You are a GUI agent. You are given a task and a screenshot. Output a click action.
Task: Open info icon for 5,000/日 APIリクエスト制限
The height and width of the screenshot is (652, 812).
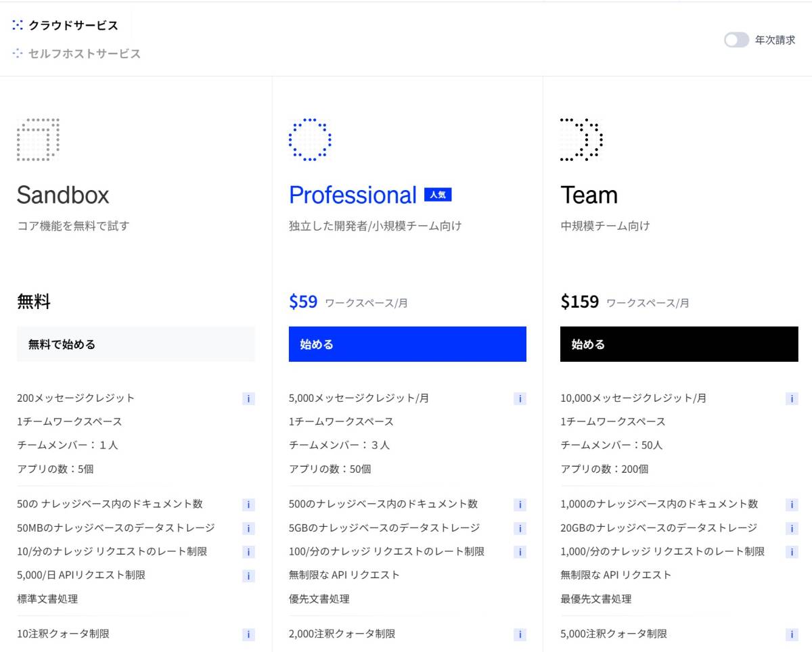pyautogui.click(x=248, y=576)
